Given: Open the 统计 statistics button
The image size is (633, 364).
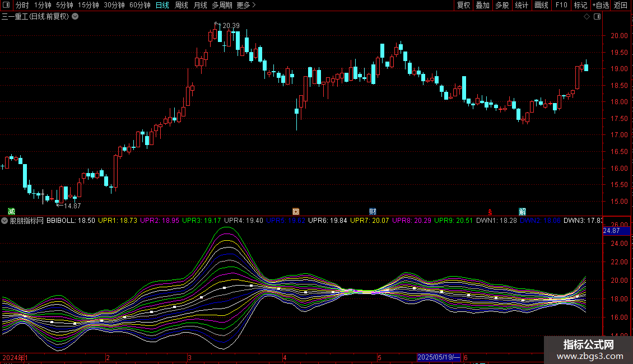Looking at the screenshot, I should coord(522,5).
